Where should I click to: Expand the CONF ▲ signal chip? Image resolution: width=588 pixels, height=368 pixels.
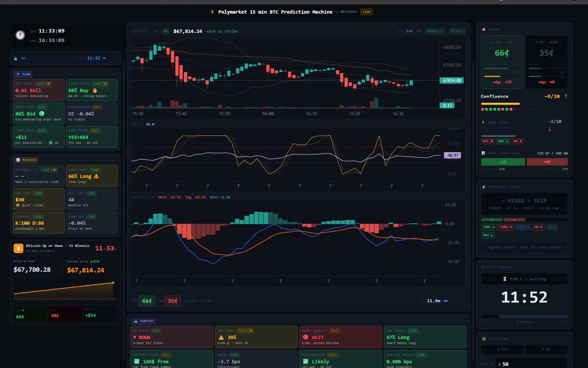(488, 227)
